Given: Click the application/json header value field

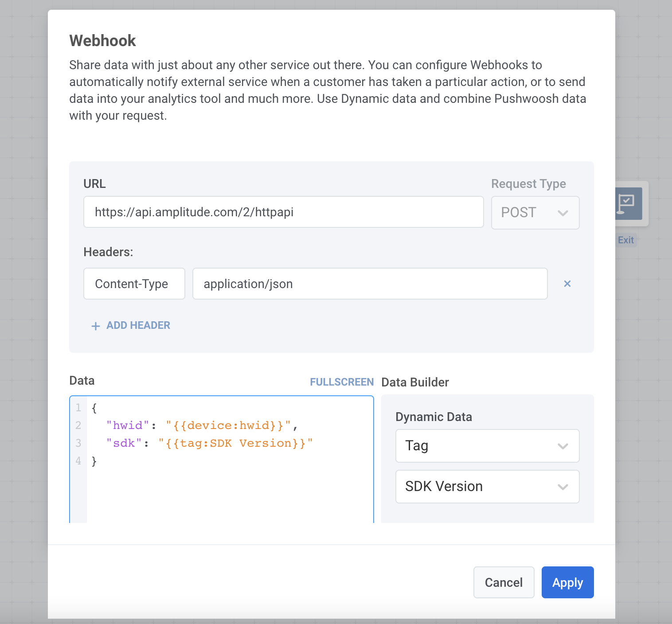Looking at the screenshot, I should 370,284.
